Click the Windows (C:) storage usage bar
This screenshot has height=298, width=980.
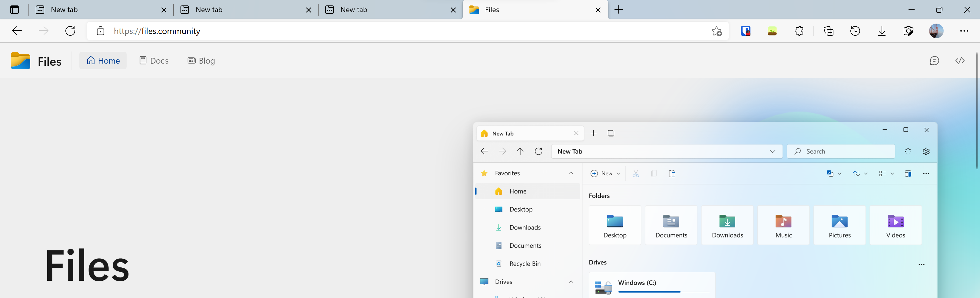pos(663,292)
